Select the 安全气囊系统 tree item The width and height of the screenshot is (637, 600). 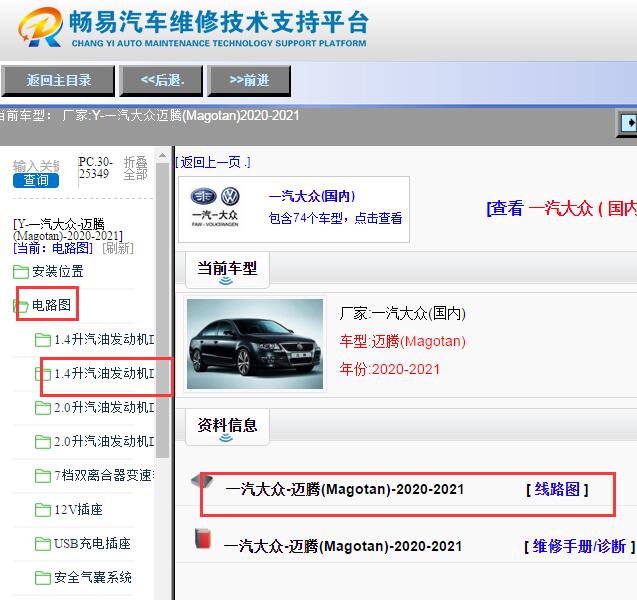[x=93, y=577]
